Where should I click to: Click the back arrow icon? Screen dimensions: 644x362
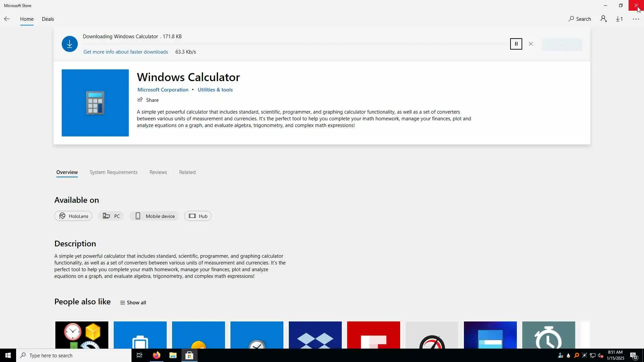point(7,19)
